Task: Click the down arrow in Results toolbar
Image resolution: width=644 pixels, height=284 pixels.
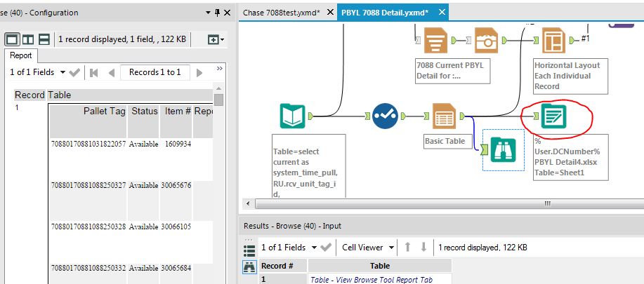Action: coord(423,247)
